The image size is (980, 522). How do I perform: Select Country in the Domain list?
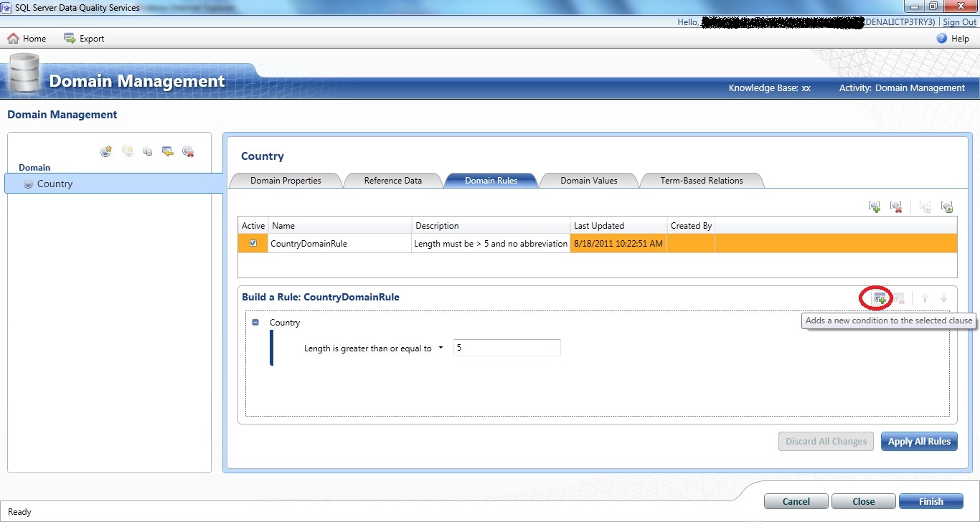[115, 184]
